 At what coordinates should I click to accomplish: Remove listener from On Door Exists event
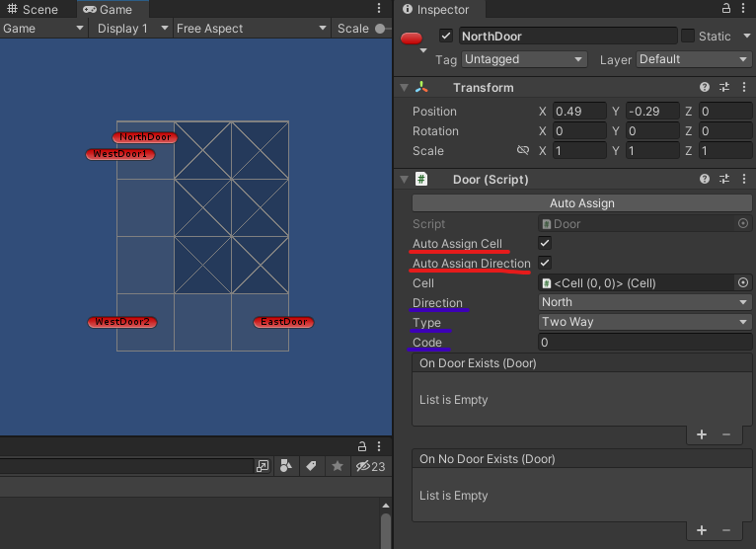click(726, 434)
